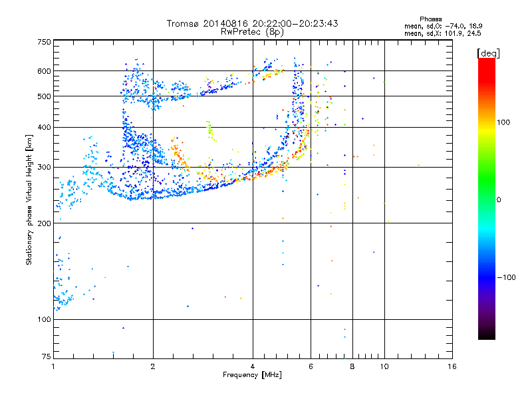Viewport: 532px width, 399px height.
Task: Click the y-axis '300' tick label
Action: (44, 167)
